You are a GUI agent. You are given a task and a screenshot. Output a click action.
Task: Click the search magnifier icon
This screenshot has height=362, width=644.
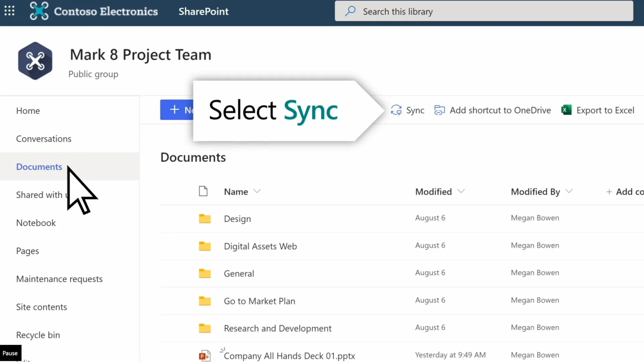[350, 11]
